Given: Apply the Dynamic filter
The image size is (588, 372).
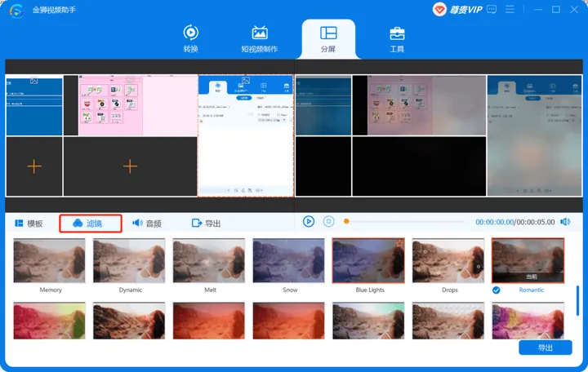Looking at the screenshot, I should (x=129, y=261).
